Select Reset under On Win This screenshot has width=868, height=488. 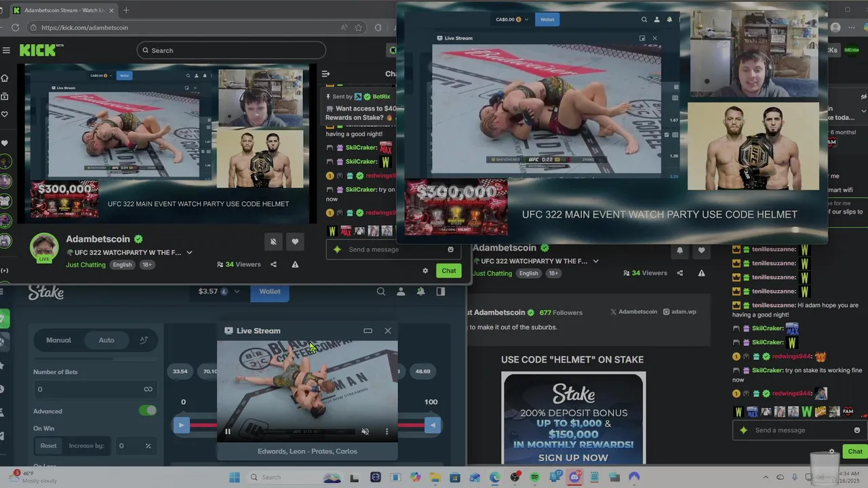pos(49,446)
